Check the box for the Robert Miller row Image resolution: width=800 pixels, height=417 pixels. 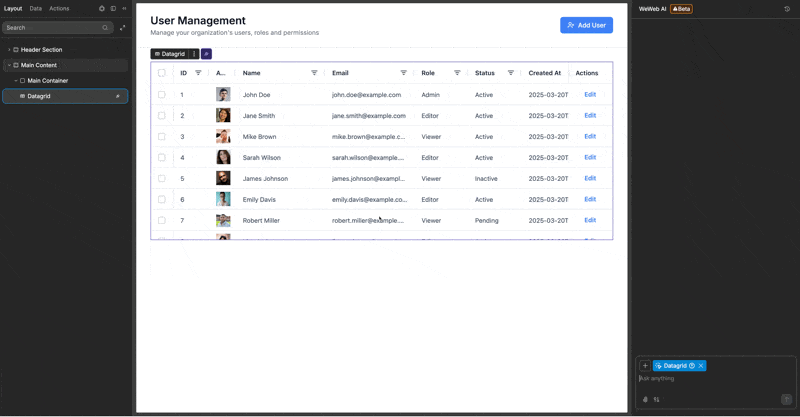(x=162, y=220)
